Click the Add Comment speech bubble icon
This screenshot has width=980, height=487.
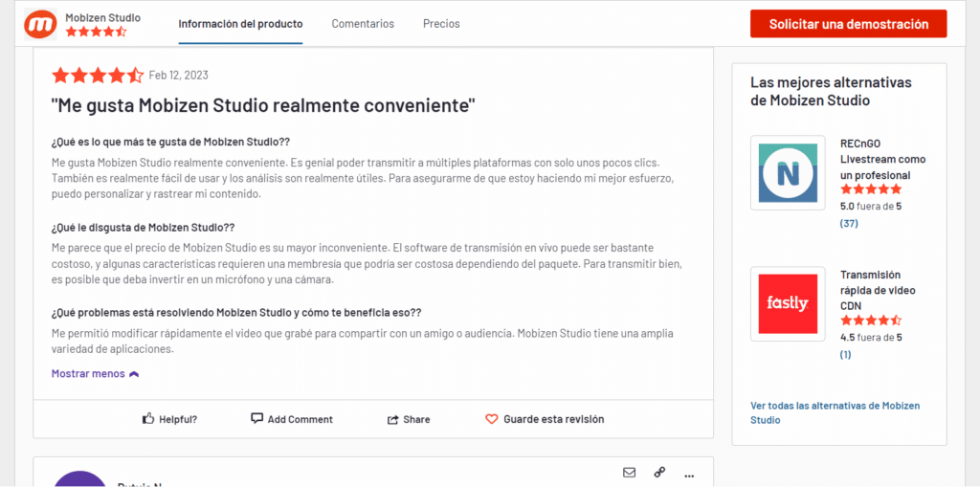(256, 419)
